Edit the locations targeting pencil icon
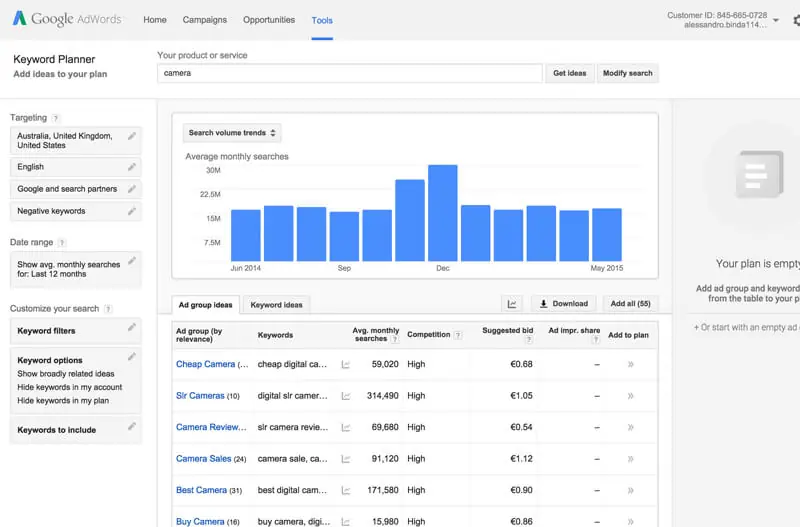 coord(132,136)
